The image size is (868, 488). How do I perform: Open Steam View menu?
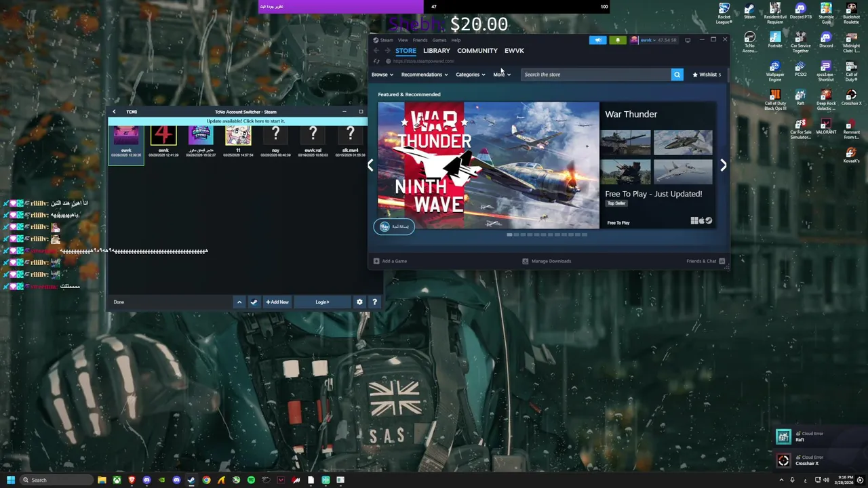403,40
